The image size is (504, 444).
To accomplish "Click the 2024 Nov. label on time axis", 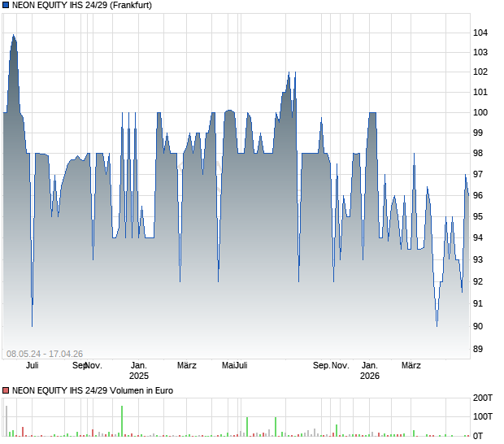I will pyautogui.click(x=93, y=366).
